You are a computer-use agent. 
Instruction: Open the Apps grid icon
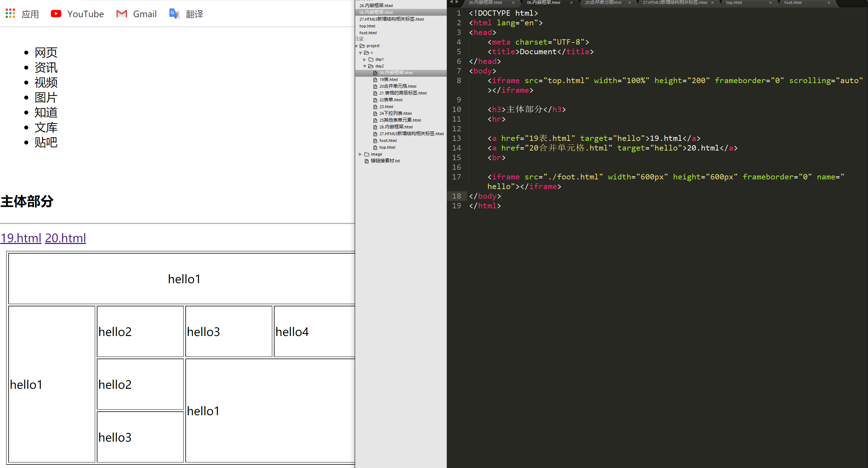point(10,14)
